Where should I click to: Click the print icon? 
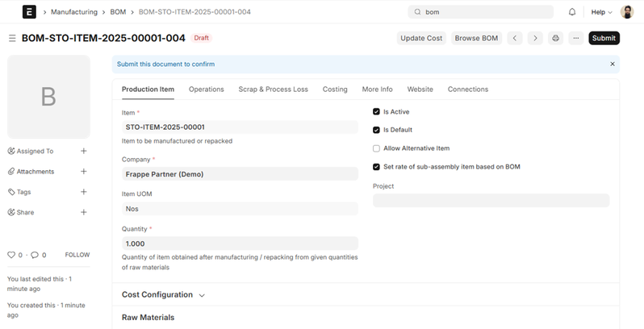coord(555,38)
